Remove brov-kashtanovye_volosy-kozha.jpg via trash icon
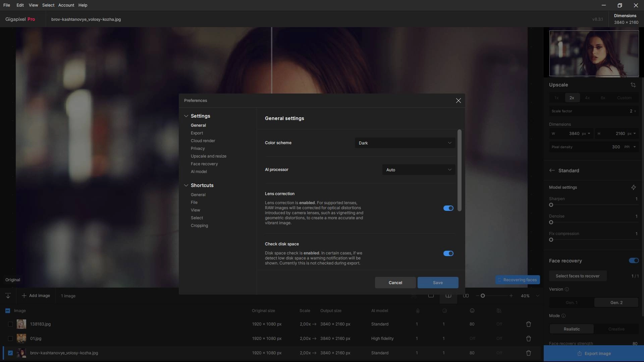Viewport: 644px width, 362px height. click(x=528, y=353)
